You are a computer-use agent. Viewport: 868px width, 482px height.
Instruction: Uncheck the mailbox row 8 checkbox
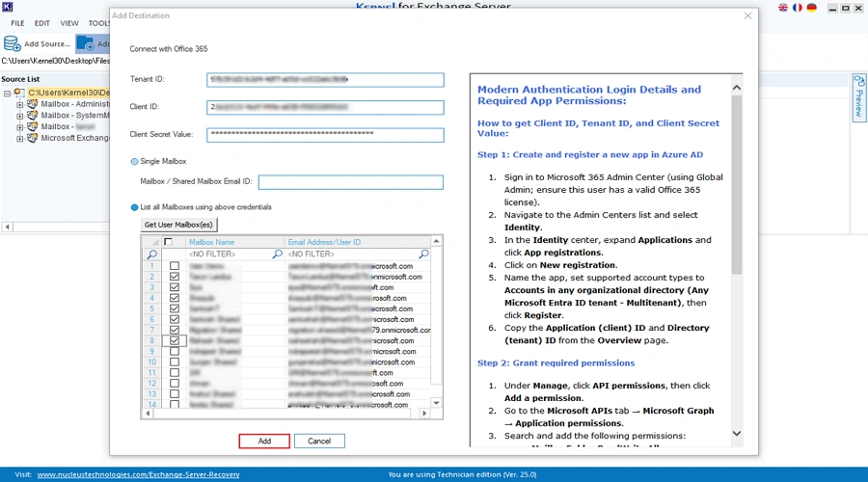175,341
